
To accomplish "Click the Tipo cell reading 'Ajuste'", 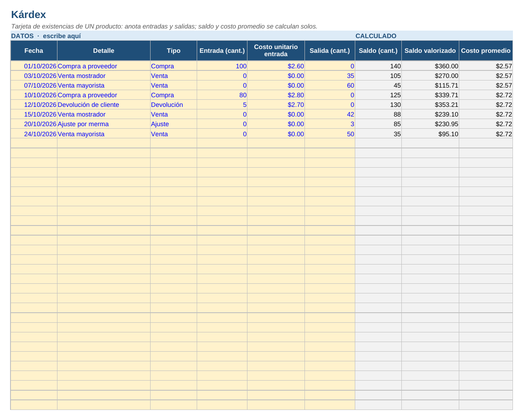I will tap(174, 124).
